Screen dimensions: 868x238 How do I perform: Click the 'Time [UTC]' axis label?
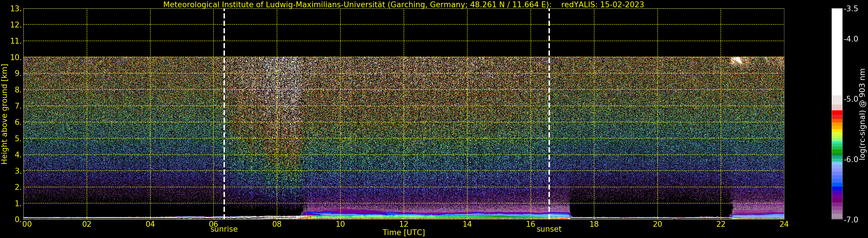pyautogui.click(x=404, y=232)
